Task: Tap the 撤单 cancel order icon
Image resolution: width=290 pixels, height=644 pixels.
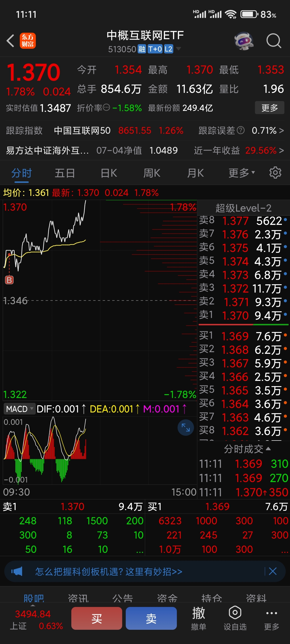Action: pyautogui.click(x=199, y=618)
